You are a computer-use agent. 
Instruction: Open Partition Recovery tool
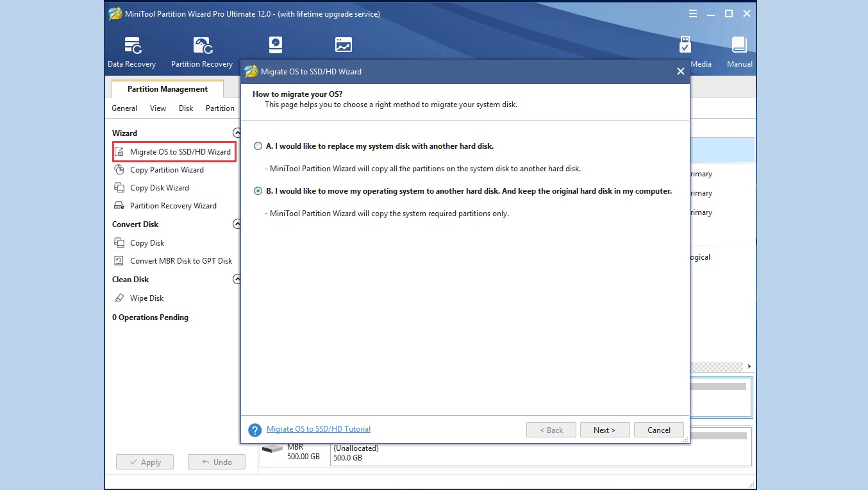click(x=202, y=53)
